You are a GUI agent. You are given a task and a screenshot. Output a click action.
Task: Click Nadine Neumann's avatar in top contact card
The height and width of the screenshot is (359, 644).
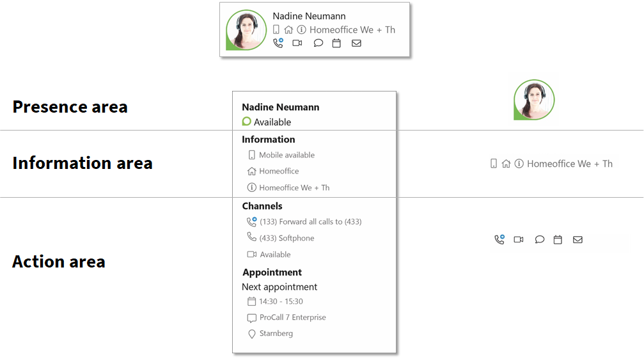coord(246,30)
